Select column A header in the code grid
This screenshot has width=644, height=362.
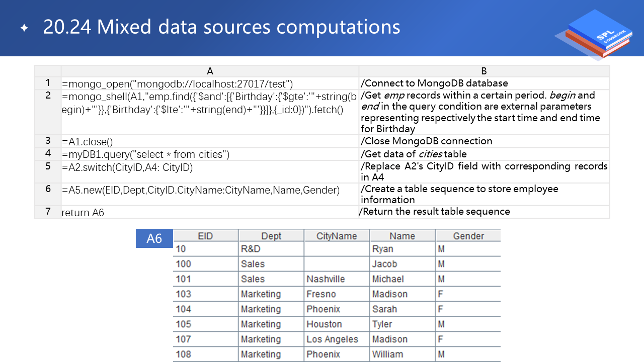coord(210,71)
